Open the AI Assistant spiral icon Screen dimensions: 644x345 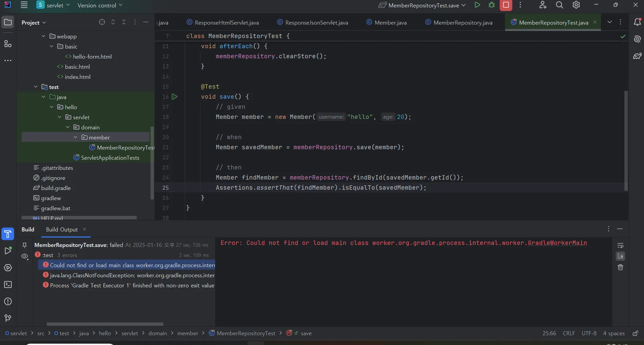(637, 39)
